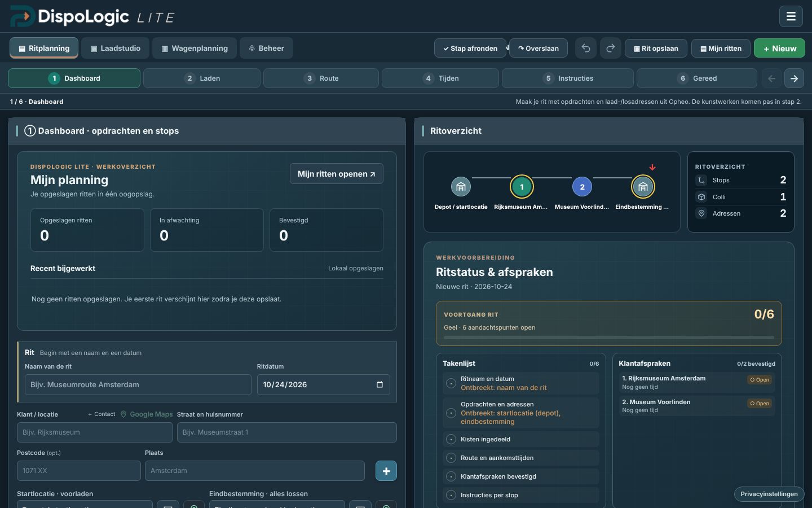Open the Mijn ritten openen link button

click(337, 174)
